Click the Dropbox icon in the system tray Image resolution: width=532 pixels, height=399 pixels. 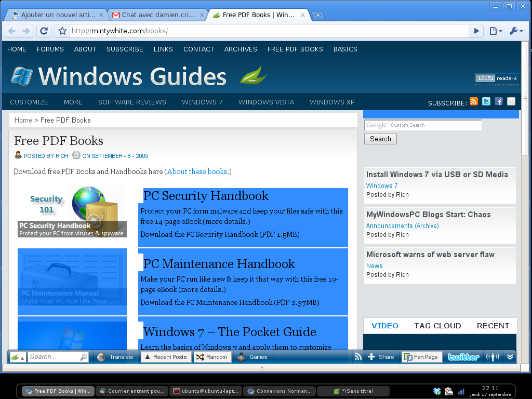pyautogui.click(x=437, y=391)
